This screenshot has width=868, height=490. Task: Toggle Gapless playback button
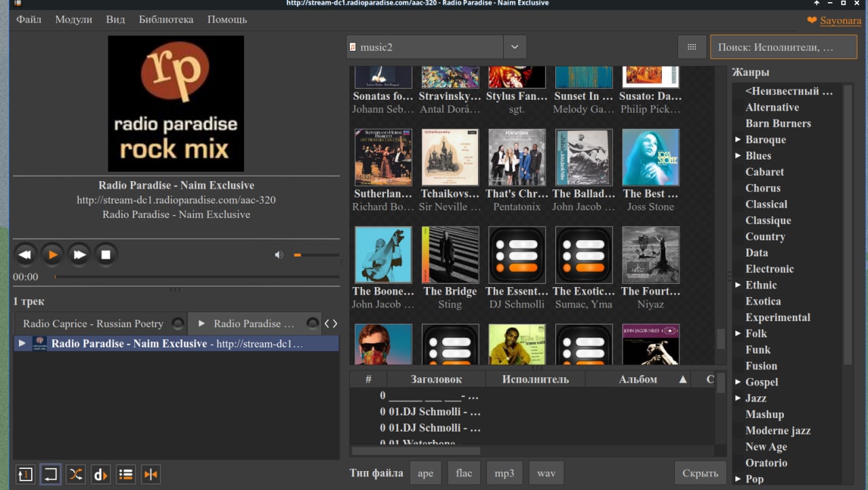pyautogui.click(x=151, y=474)
